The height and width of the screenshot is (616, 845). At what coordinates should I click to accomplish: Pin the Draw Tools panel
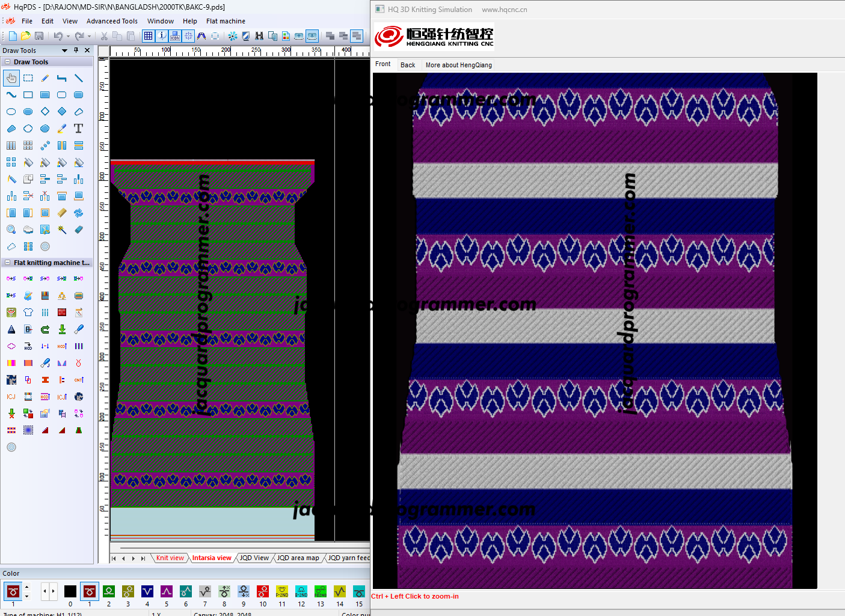[76, 50]
